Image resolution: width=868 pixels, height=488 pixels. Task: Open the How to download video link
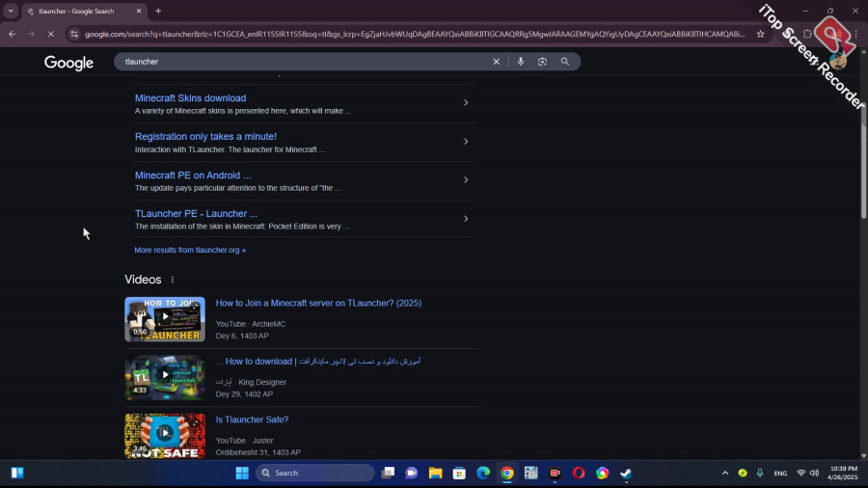pos(318,362)
